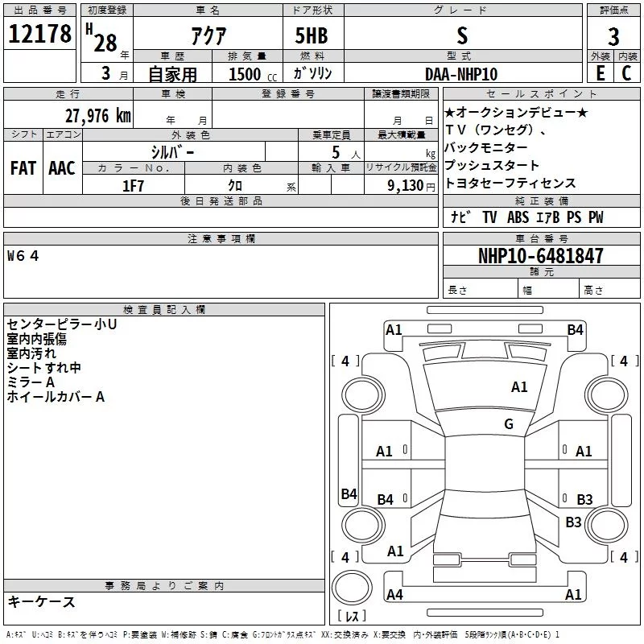Select interior color クロ

pyautogui.click(x=235, y=186)
